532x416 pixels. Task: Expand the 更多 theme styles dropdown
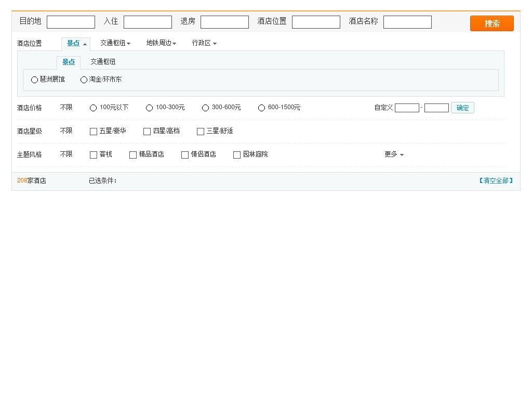click(394, 154)
